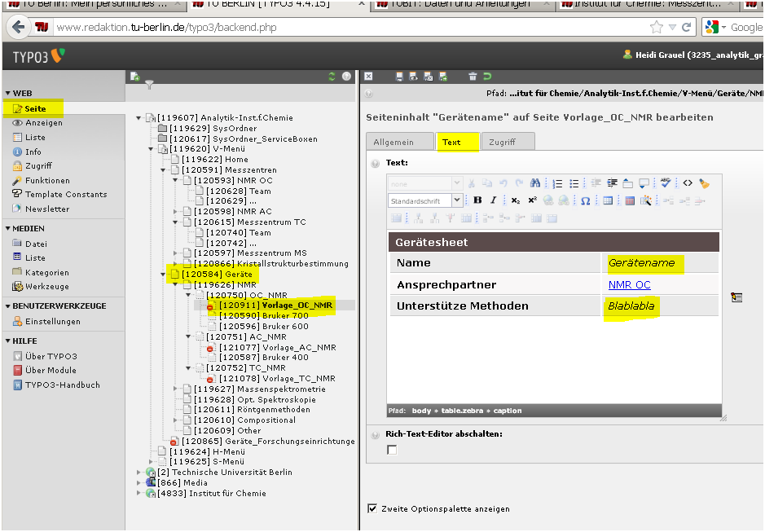The height and width of the screenshot is (532, 765).
Task: Apply superscript formatting
Action: 532,200
